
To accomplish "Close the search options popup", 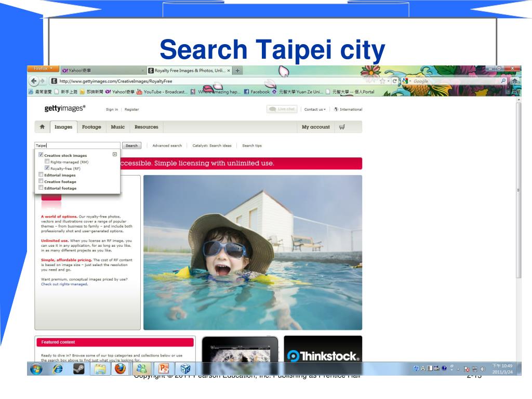I will click(x=115, y=154).
